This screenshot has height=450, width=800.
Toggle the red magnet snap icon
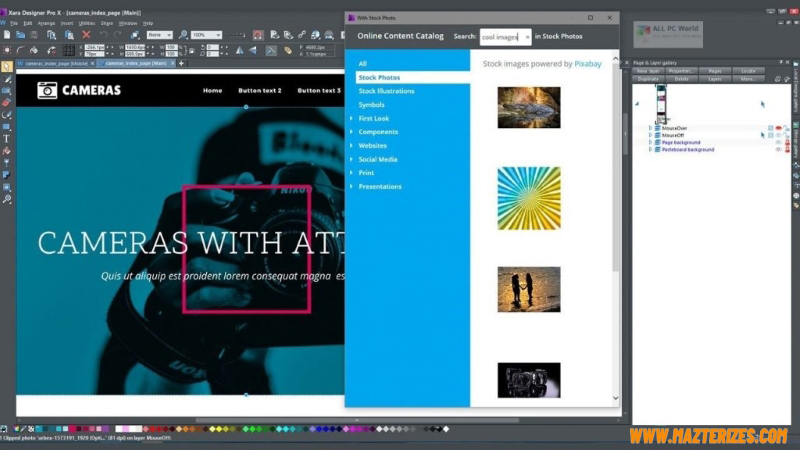pos(258,35)
